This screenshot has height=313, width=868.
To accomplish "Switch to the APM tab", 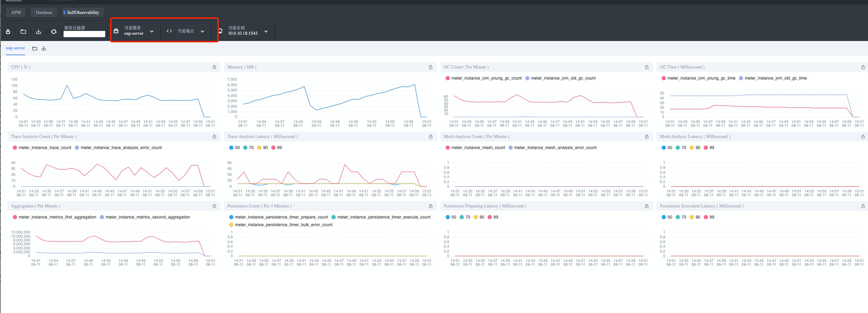I will [16, 13].
